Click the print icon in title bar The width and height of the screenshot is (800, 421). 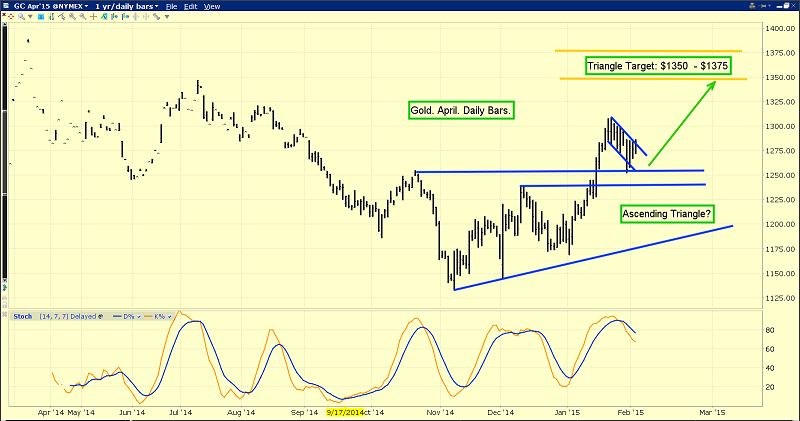(752, 6)
